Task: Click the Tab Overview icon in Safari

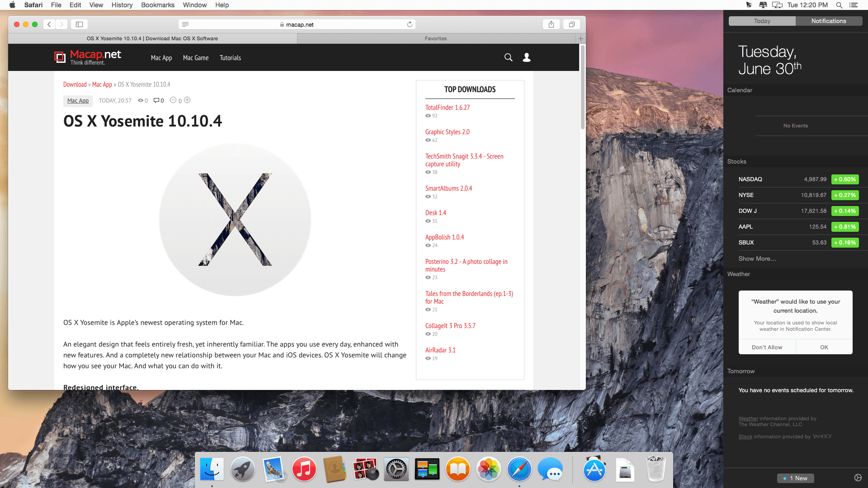Action: coord(571,24)
